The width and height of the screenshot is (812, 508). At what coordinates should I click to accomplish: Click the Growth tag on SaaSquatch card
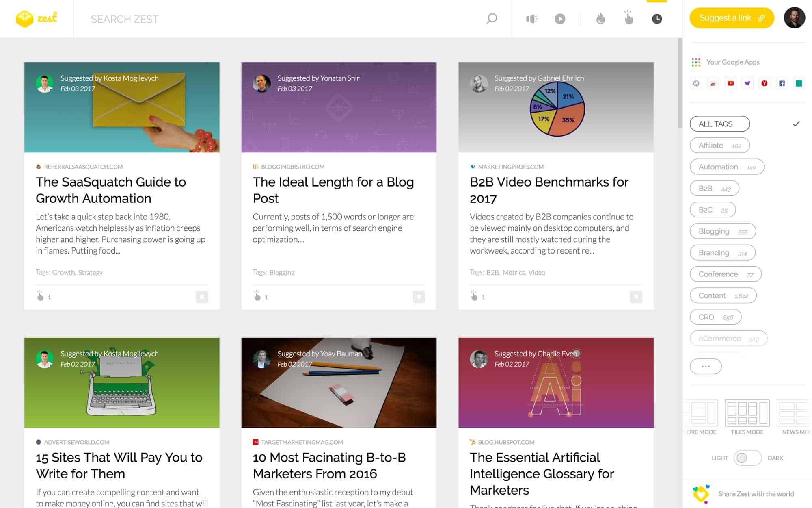pyautogui.click(x=63, y=273)
